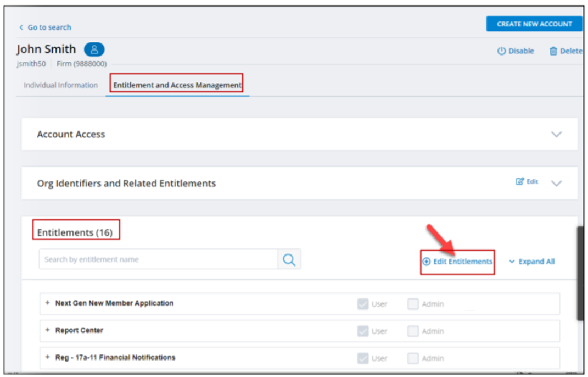Click the search magnifier icon

(x=289, y=259)
